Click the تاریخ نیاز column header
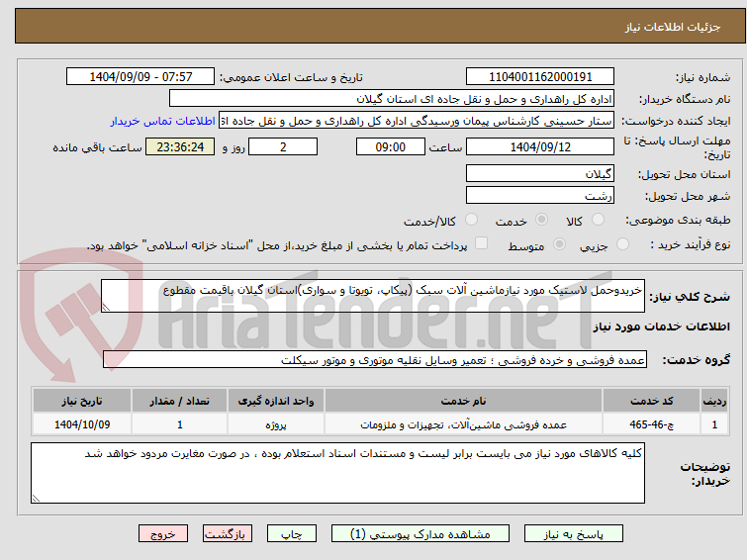747x560 pixels. pyautogui.click(x=82, y=401)
